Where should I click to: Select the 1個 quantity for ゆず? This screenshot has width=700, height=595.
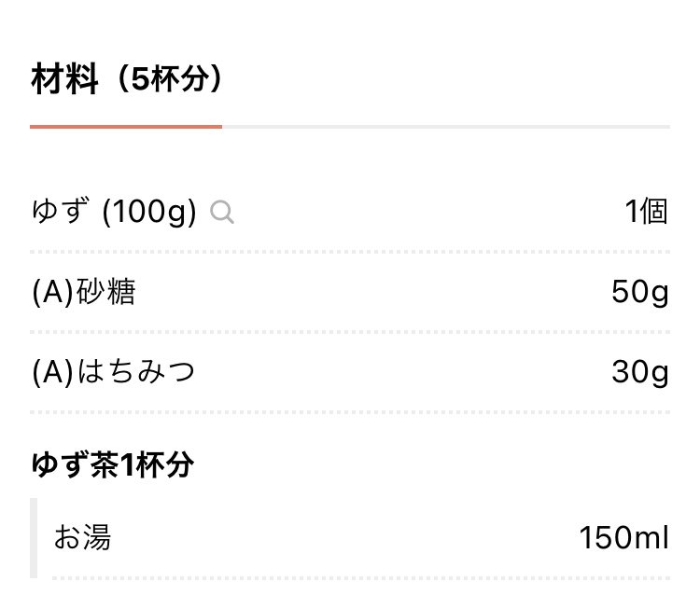pos(646,211)
